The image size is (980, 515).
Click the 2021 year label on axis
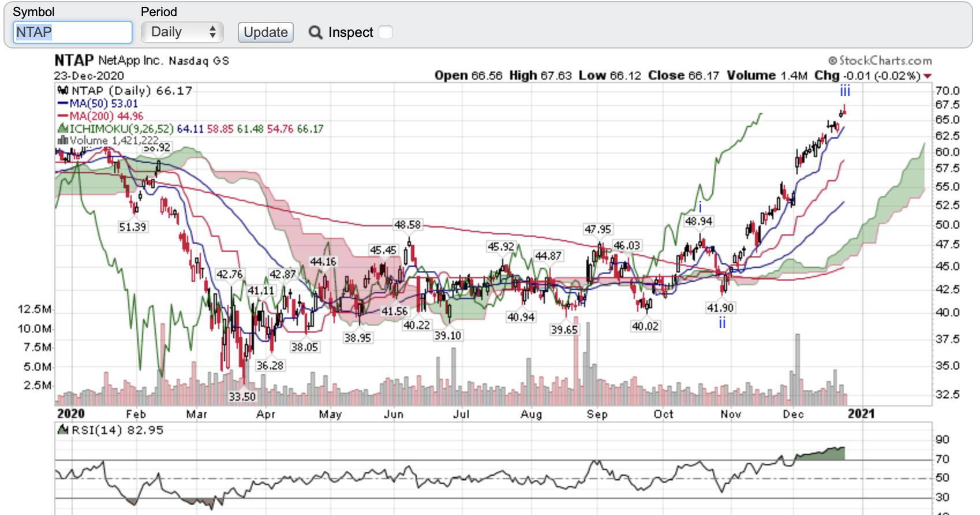click(x=861, y=414)
